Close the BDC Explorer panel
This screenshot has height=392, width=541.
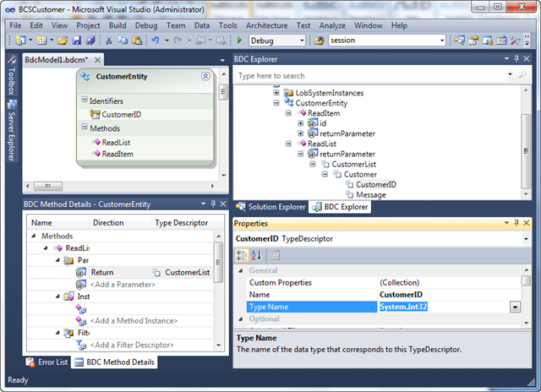click(526, 59)
